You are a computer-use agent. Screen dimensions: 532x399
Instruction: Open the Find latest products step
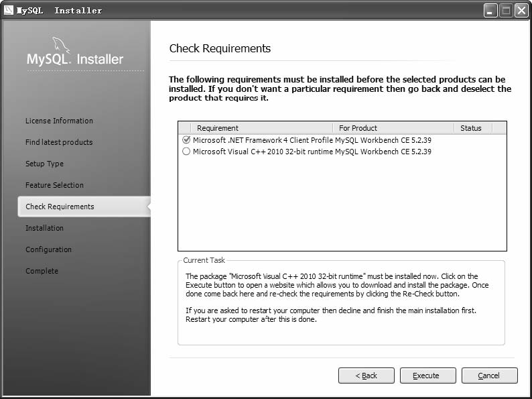click(59, 142)
